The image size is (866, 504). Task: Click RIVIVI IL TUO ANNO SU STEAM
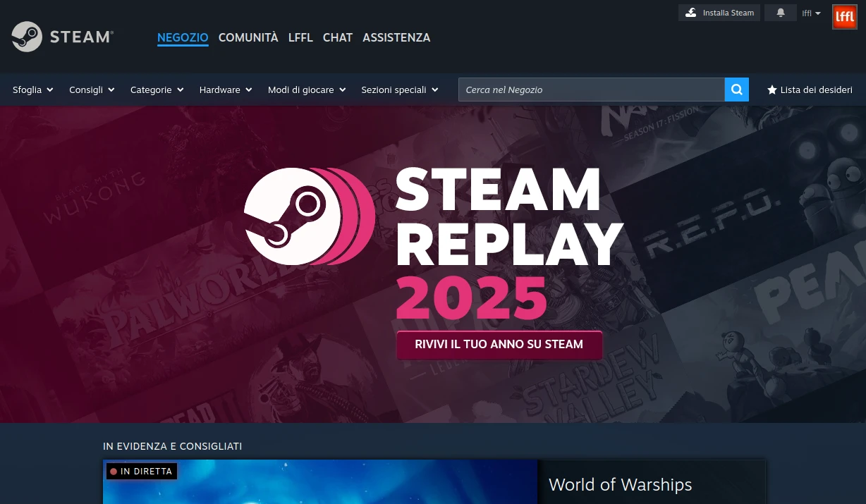[x=499, y=345]
